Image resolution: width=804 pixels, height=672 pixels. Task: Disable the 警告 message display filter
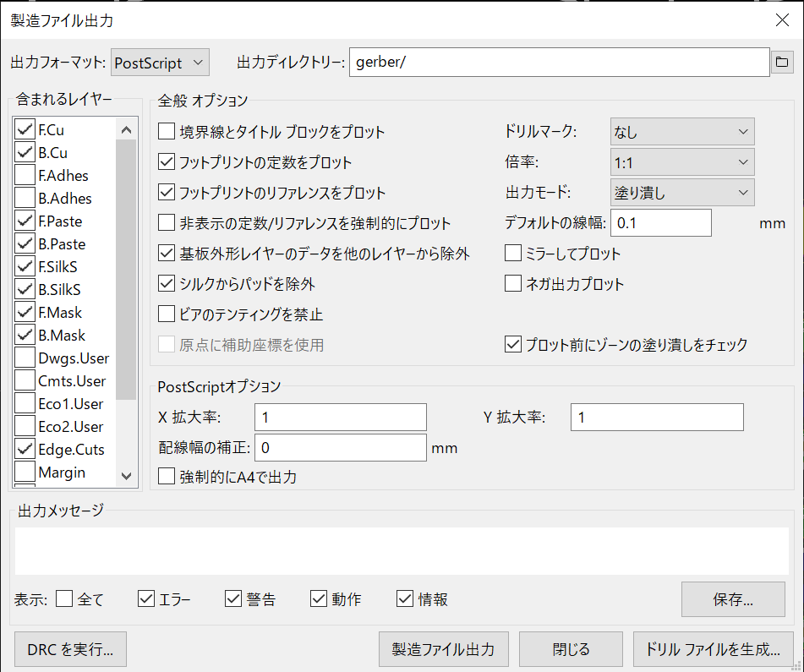coord(232,598)
